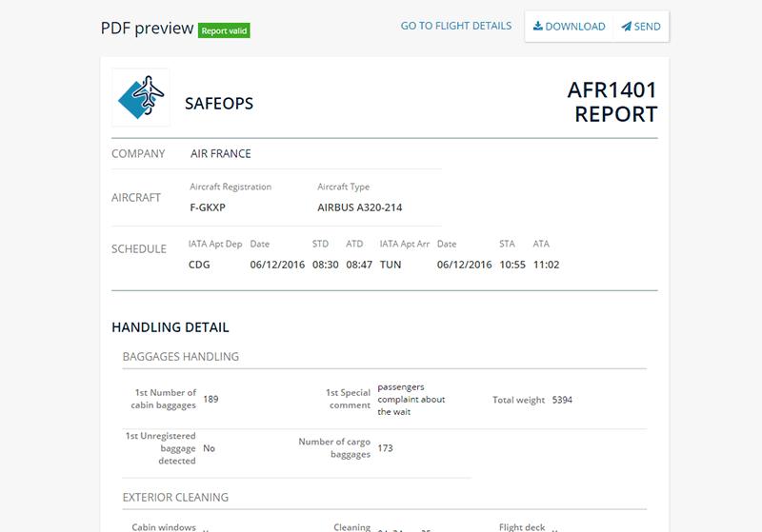Click the EXTERIOR CLEANING section title
762x532 pixels.
tap(175, 498)
